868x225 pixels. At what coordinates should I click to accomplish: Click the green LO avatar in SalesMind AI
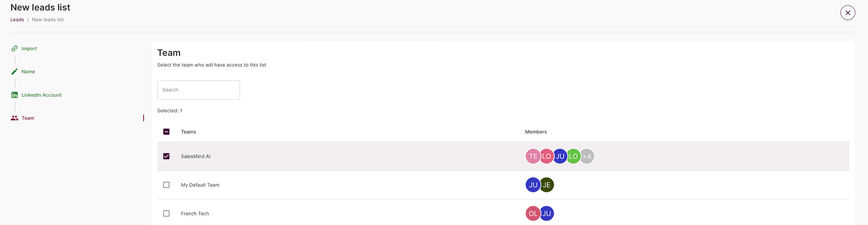(573, 156)
